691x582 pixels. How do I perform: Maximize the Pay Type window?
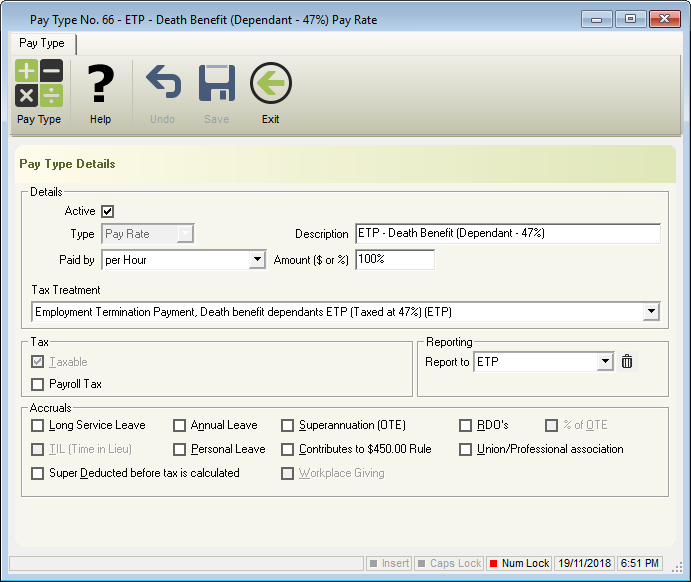tap(631, 19)
